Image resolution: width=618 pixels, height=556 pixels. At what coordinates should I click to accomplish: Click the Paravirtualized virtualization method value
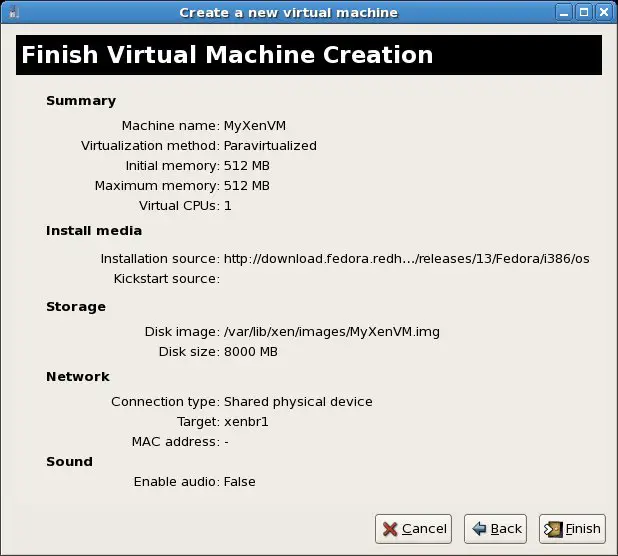pyautogui.click(x=270, y=146)
